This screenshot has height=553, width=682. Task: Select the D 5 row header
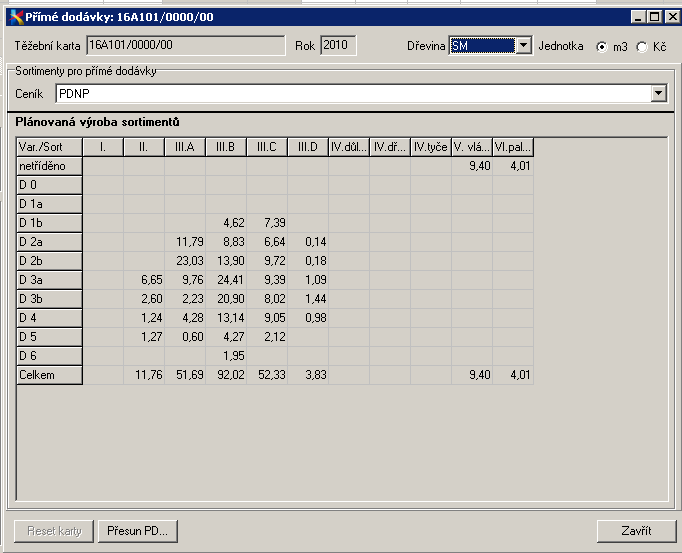[x=49, y=337]
